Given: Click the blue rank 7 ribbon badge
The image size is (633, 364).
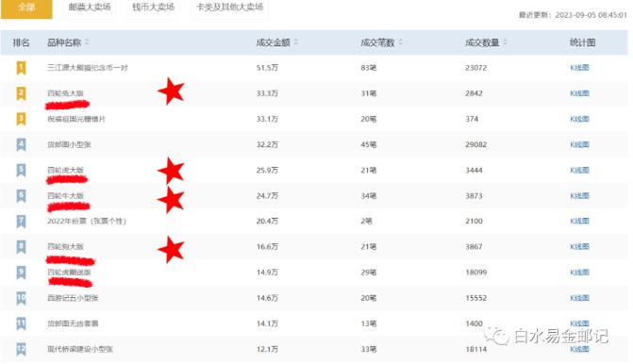Looking at the screenshot, I should (x=21, y=221).
